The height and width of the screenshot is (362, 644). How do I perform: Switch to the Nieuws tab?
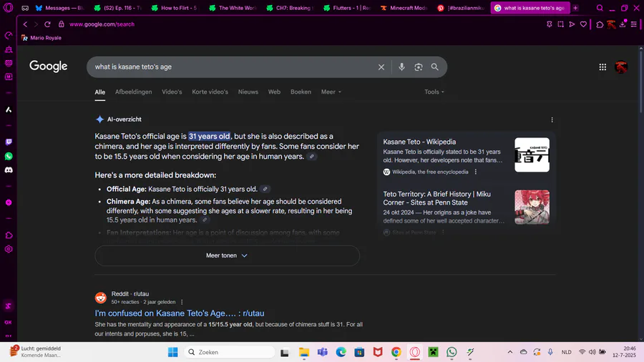(x=248, y=92)
